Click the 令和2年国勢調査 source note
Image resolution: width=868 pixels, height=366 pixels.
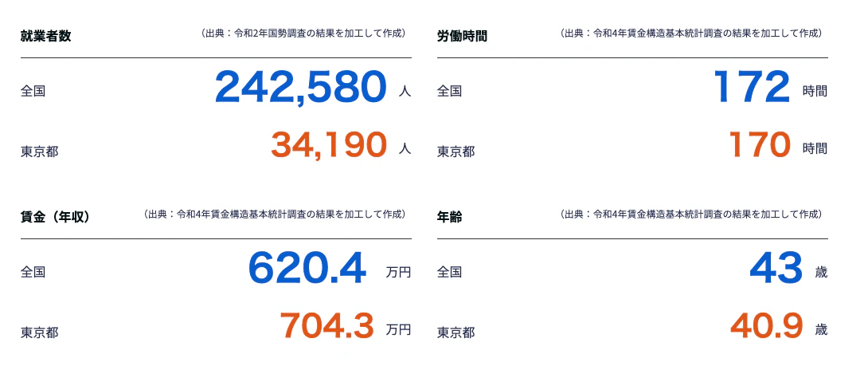point(303,33)
